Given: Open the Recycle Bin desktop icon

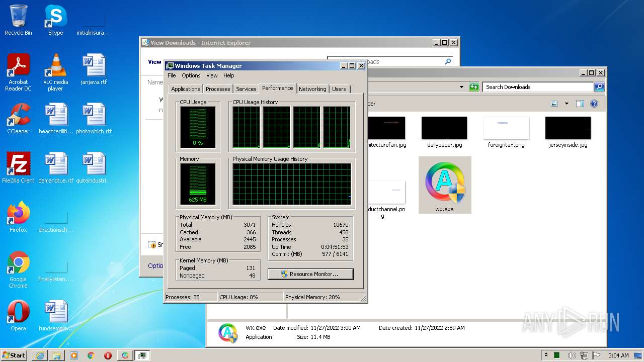Looking at the screenshot, I should (x=18, y=20).
